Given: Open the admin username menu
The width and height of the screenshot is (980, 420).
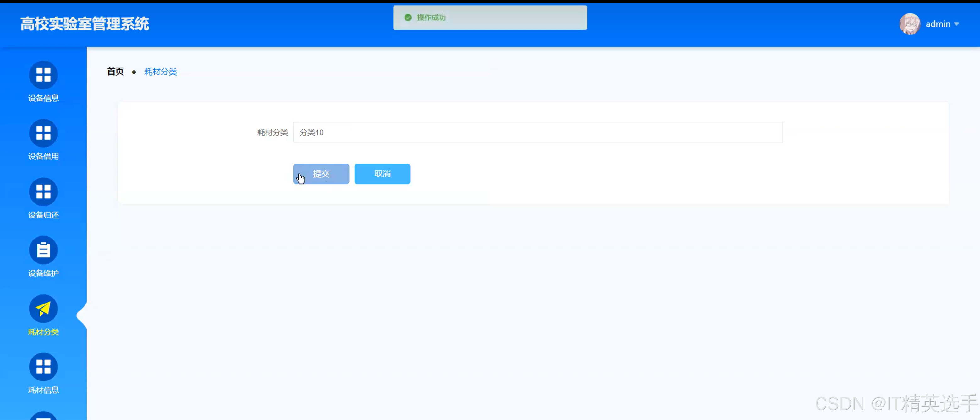Looking at the screenshot, I should pyautogui.click(x=938, y=24).
